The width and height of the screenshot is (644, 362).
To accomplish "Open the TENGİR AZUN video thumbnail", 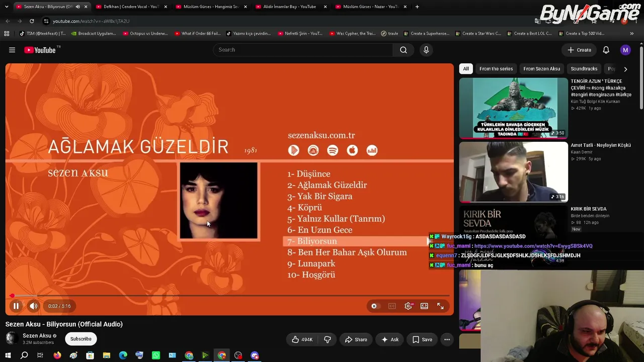I will pyautogui.click(x=513, y=108).
